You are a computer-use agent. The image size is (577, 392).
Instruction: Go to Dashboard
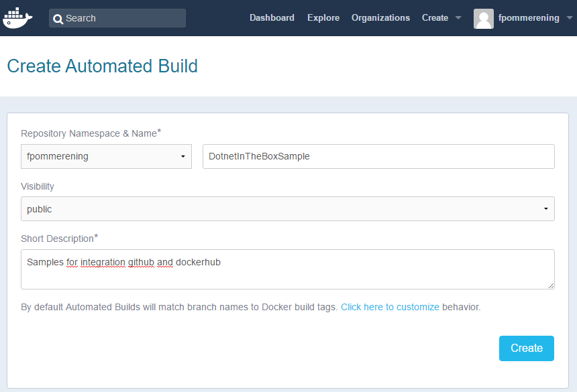tap(272, 17)
